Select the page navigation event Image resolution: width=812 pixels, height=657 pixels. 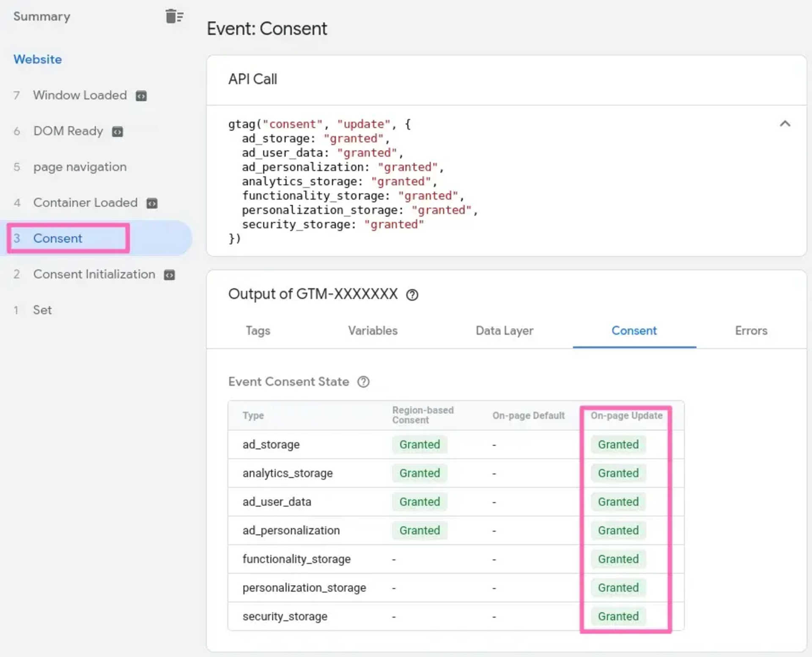[x=80, y=167]
